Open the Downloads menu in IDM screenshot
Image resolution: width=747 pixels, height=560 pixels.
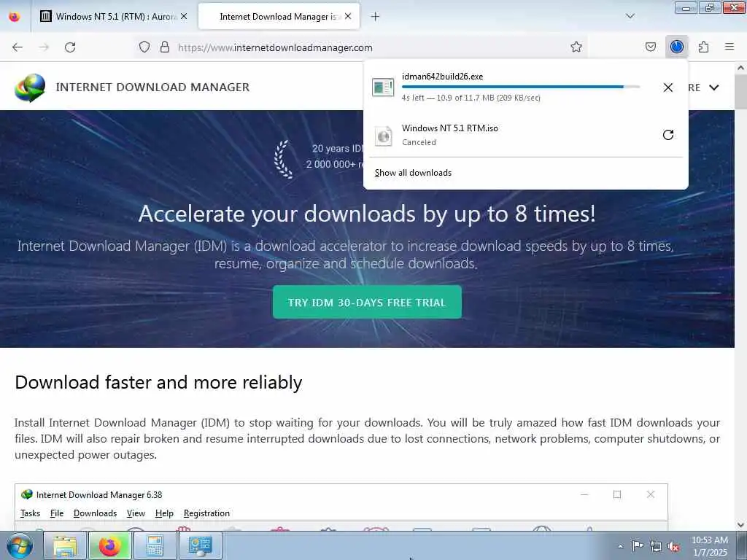point(96,513)
